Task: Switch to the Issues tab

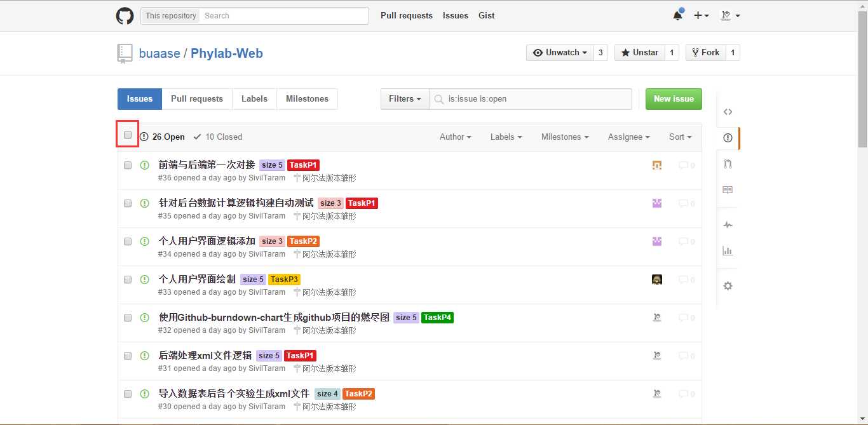Action: coord(140,99)
